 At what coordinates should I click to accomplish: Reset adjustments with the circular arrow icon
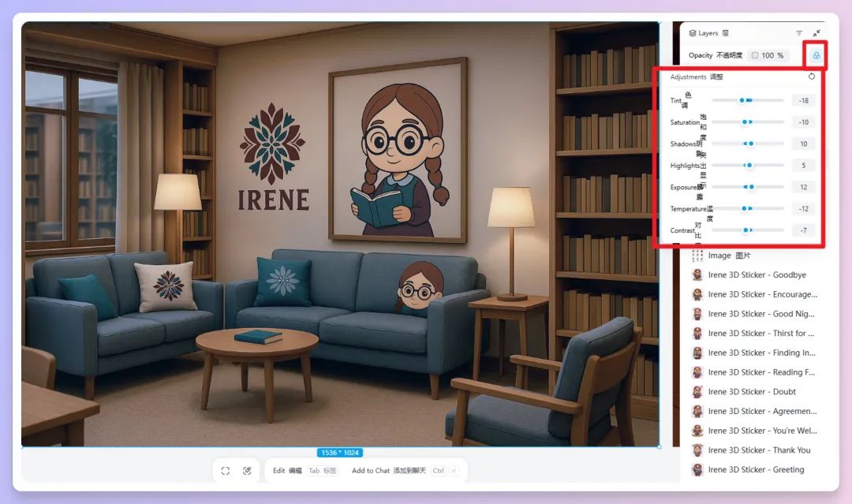click(x=811, y=77)
